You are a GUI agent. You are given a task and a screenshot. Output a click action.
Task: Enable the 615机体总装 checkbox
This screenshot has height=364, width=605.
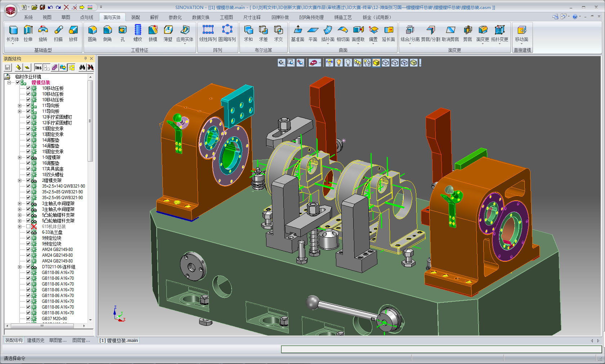pyautogui.click(x=28, y=226)
